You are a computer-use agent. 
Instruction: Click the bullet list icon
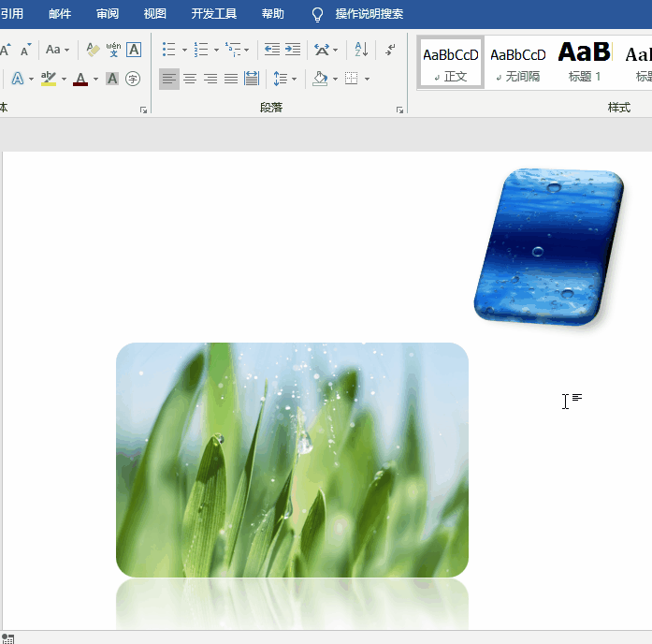click(168, 50)
